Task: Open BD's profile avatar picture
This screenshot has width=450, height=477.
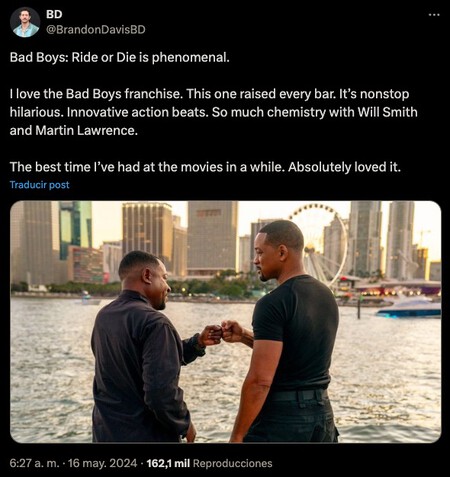Action: pos(25,22)
